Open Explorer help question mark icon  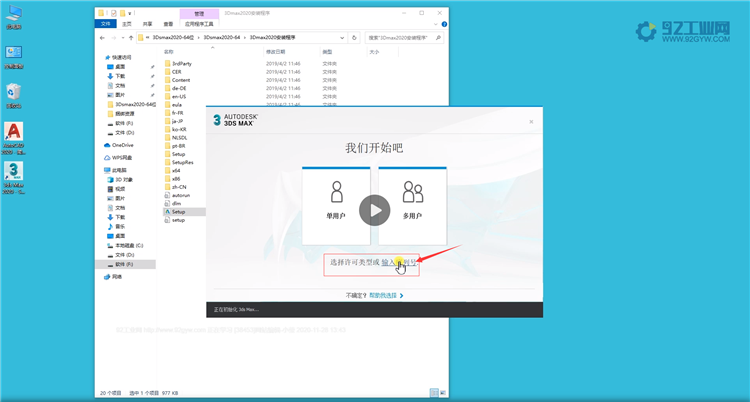(x=444, y=24)
